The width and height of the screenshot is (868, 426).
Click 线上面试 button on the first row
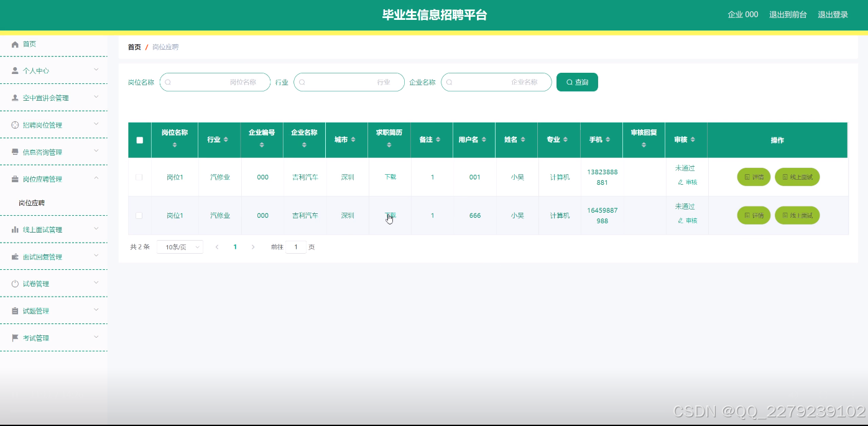(x=797, y=177)
